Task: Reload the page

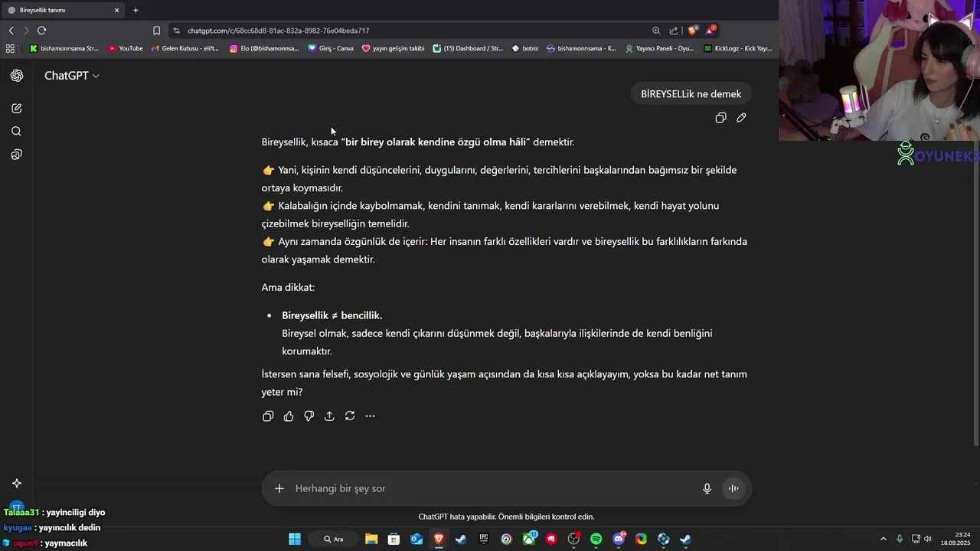Action: coord(41,31)
